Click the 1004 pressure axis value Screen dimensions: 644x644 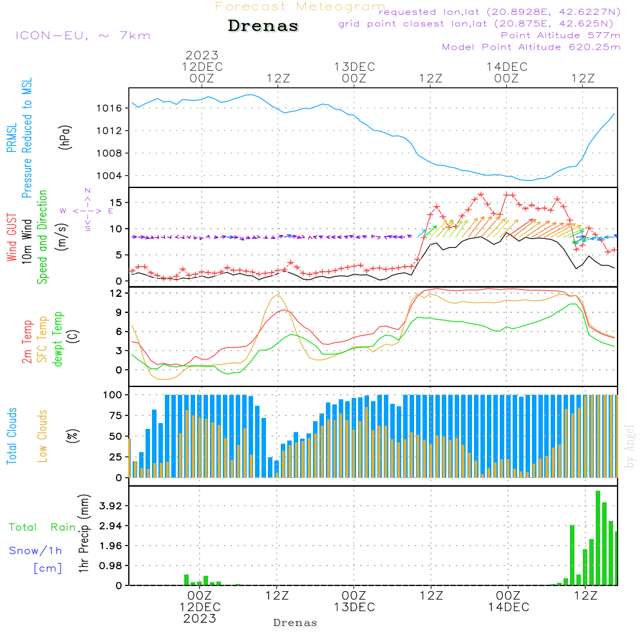(x=109, y=176)
